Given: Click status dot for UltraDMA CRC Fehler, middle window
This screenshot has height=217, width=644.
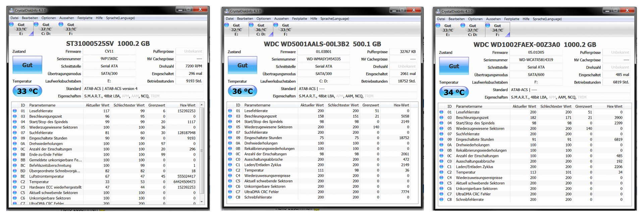Looking at the screenshot, I should click(x=230, y=192).
